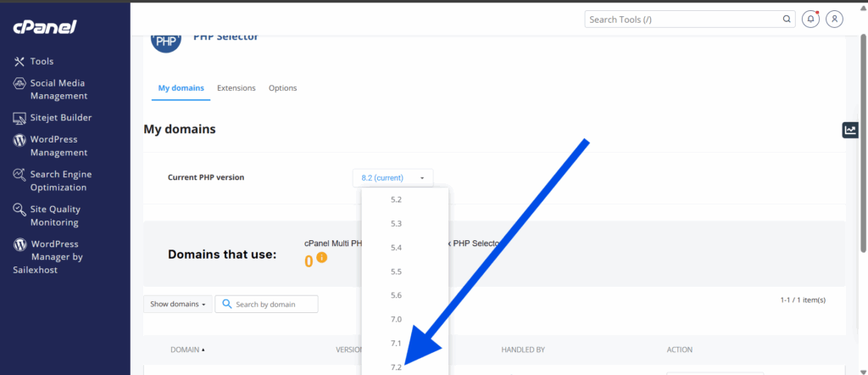
Task: Click the Sitejet Builder icon
Action: coord(20,118)
